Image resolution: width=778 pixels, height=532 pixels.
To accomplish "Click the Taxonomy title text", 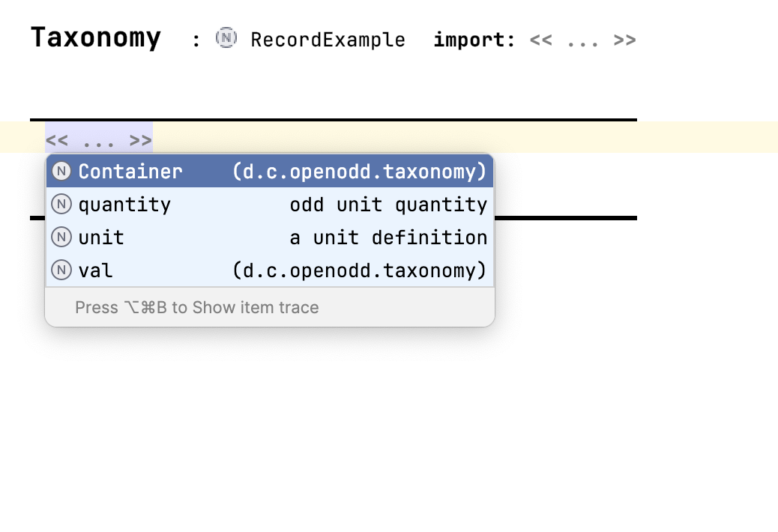I will click(95, 37).
